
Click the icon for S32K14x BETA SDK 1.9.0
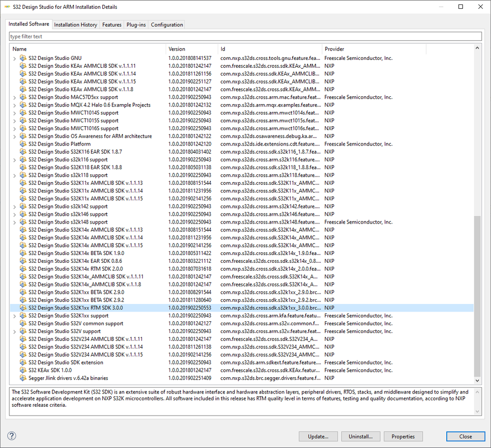pos(23,253)
